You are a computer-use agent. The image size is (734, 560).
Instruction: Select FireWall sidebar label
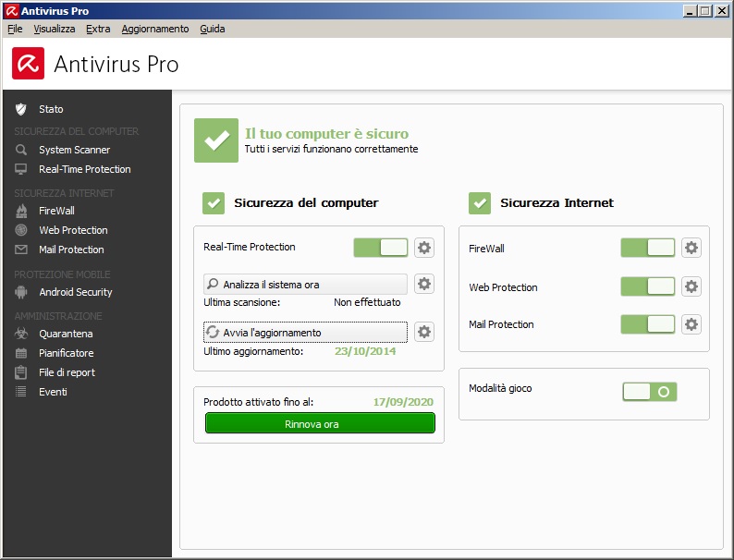56,211
